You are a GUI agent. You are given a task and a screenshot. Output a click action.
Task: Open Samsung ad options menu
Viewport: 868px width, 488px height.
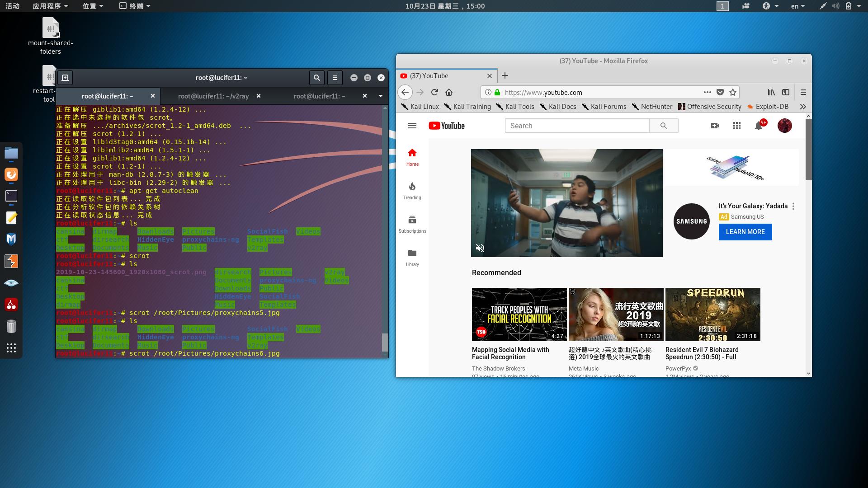click(793, 206)
